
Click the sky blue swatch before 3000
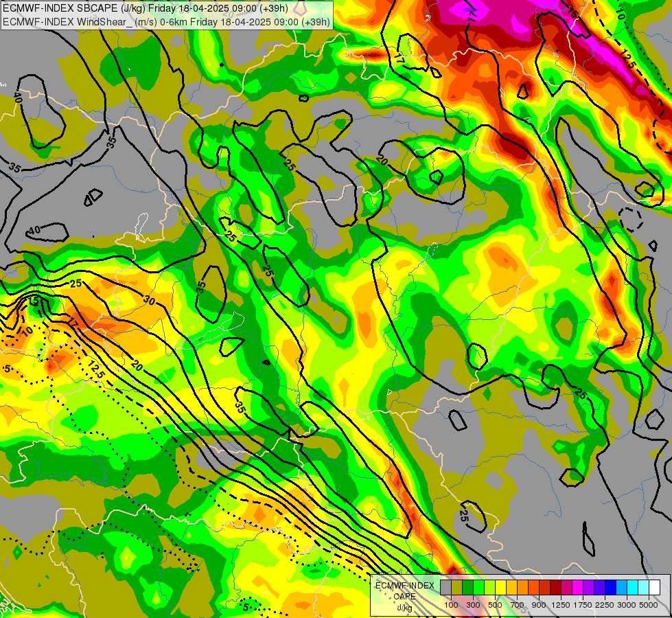tap(622, 588)
